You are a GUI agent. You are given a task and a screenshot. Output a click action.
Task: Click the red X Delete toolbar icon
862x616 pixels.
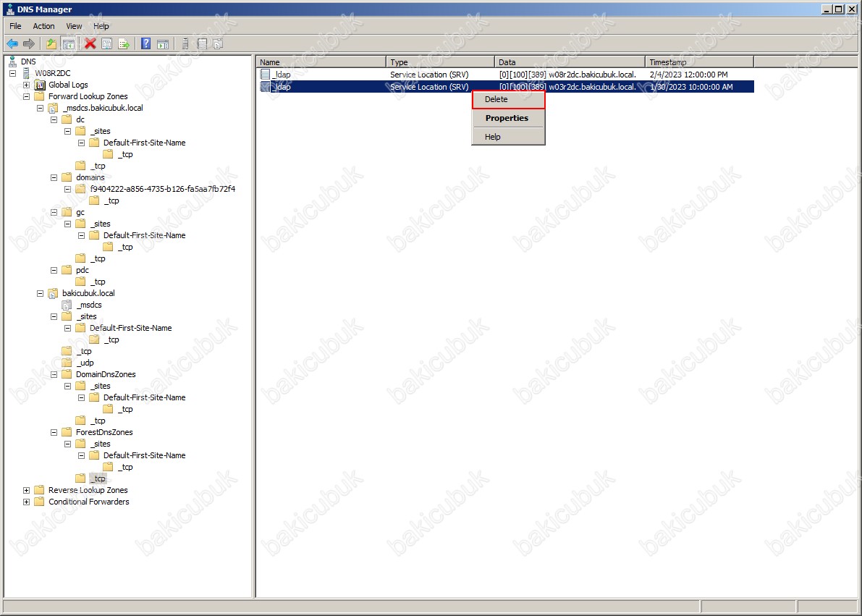tap(90, 43)
